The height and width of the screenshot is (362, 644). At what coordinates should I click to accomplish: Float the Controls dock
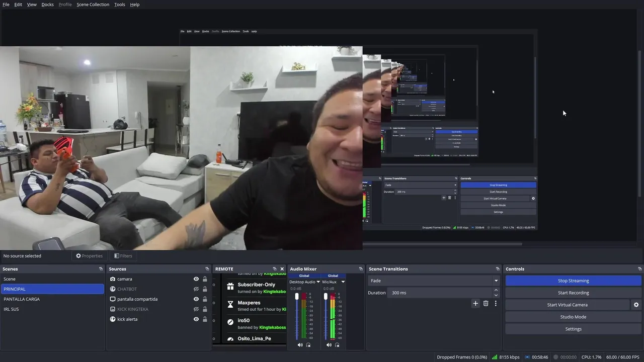[x=640, y=269]
